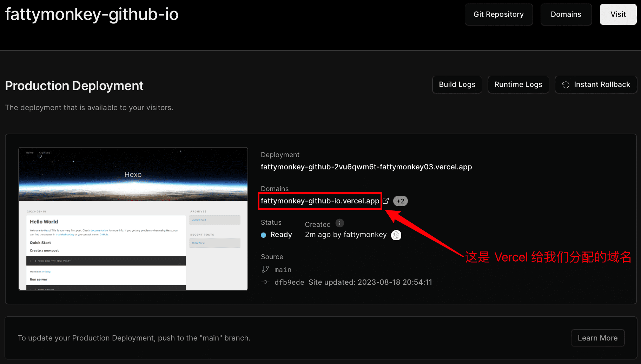Click the Ready status text
The image size is (641, 364).
pyautogui.click(x=281, y=235)
